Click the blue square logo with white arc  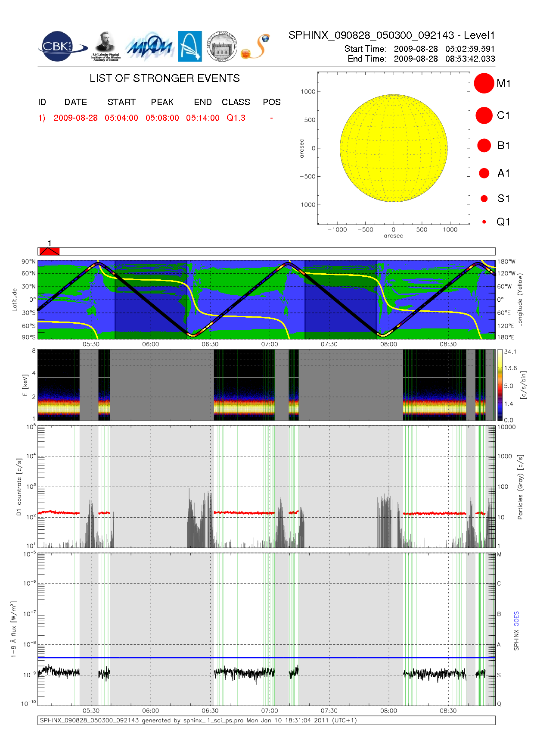pos(190,47)
